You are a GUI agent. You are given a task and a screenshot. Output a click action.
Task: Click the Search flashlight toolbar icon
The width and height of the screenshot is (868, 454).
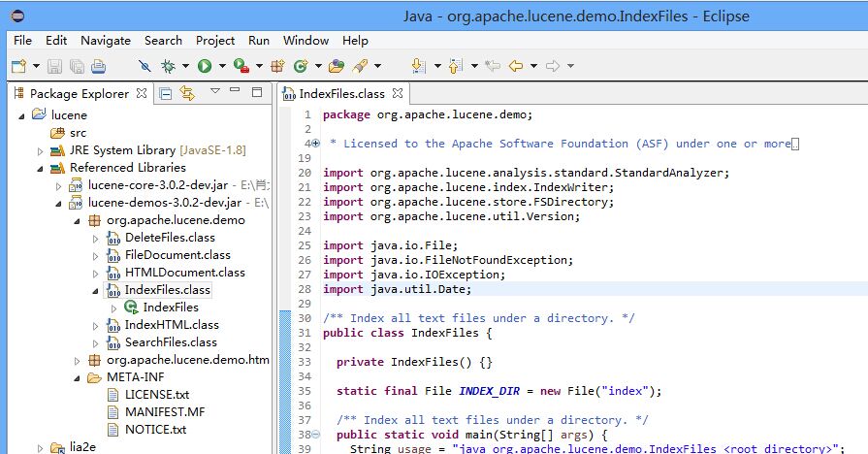(361, 66)
